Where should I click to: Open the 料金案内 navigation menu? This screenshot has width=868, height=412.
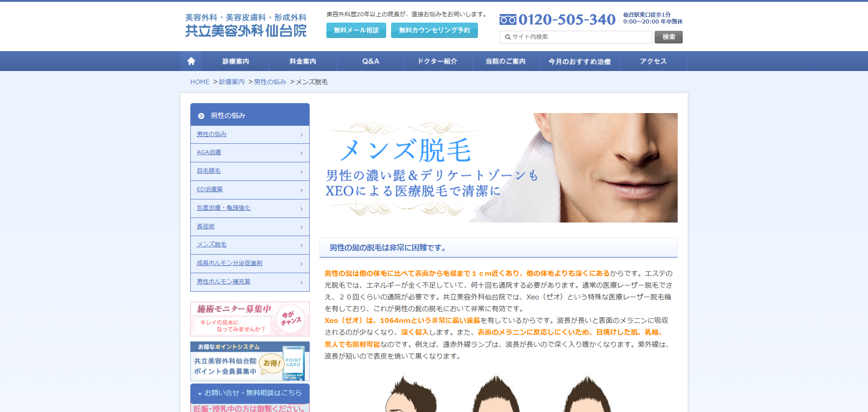tap(303, 61)
